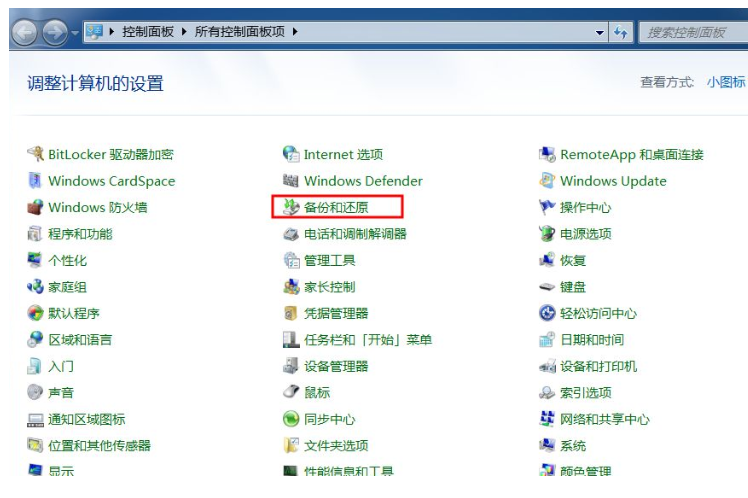748x498 pixels.
Task: Refresh the Control Panel view
Action: click(621, 32)
